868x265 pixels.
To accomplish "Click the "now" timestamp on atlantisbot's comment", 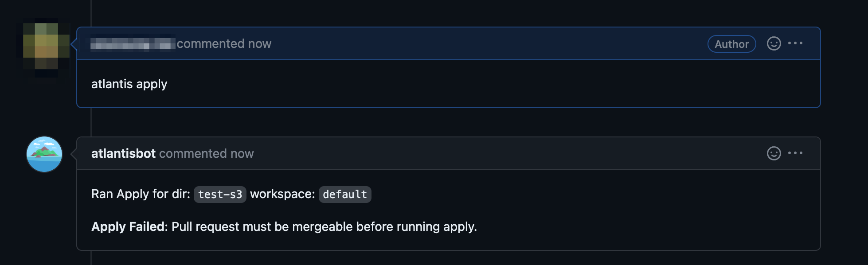I will click(242, 154).
